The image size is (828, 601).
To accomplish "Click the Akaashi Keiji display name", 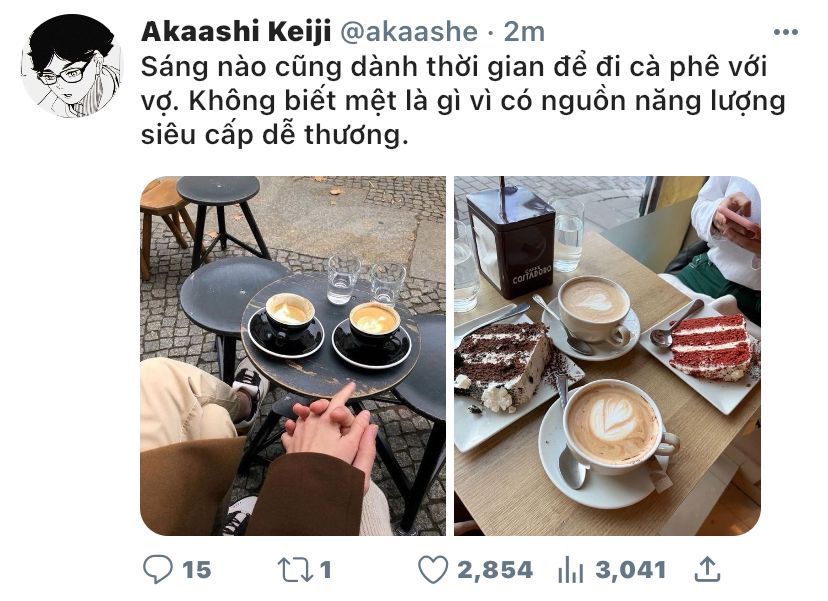I will 236,32.
